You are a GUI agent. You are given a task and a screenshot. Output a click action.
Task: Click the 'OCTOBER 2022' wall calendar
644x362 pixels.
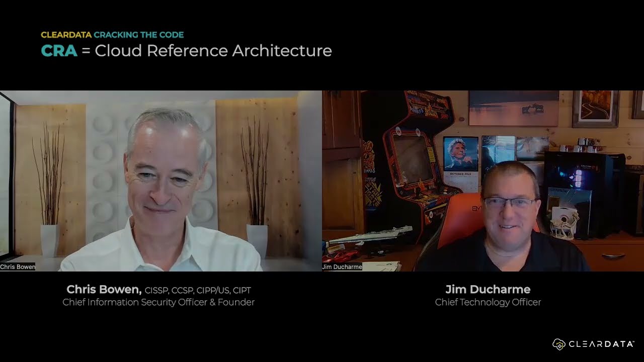click(461, 164)
